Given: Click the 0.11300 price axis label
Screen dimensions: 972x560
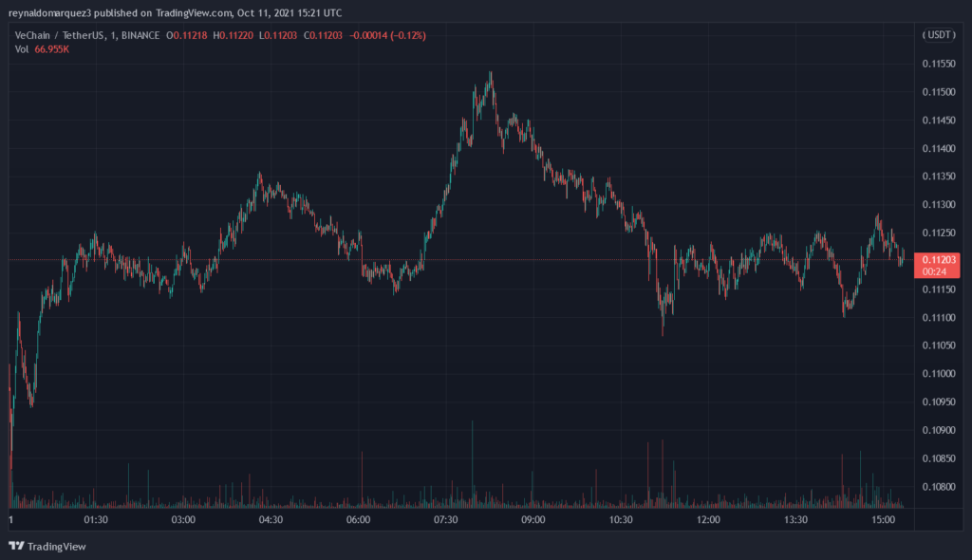Looking at the screenshot, I should pos(939,205).
